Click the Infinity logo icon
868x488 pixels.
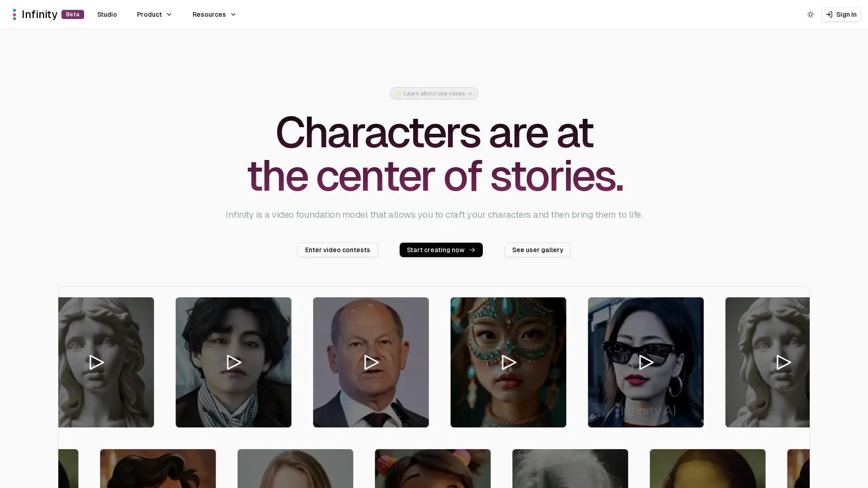tap(14, 14)
